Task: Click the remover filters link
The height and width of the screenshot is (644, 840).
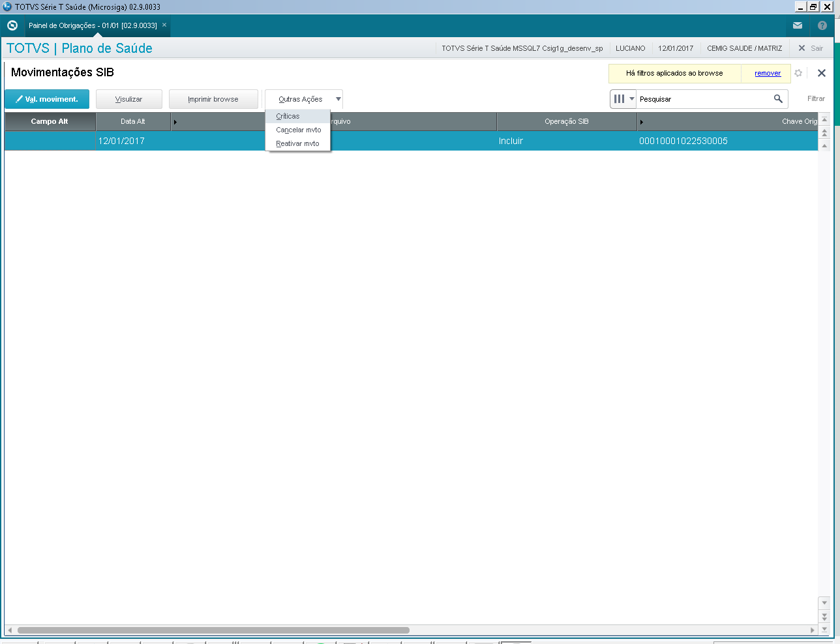Action: tap(768, 73)
